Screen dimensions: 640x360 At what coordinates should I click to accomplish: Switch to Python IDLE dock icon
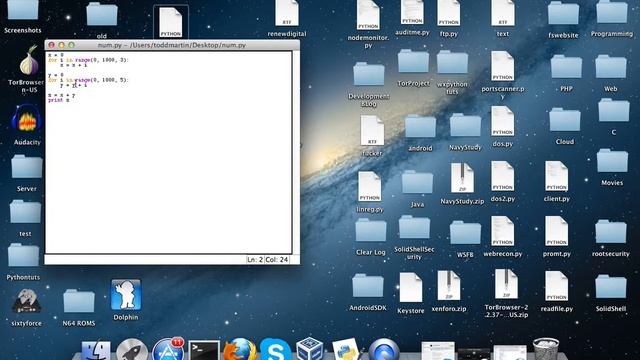click(346, 349)
